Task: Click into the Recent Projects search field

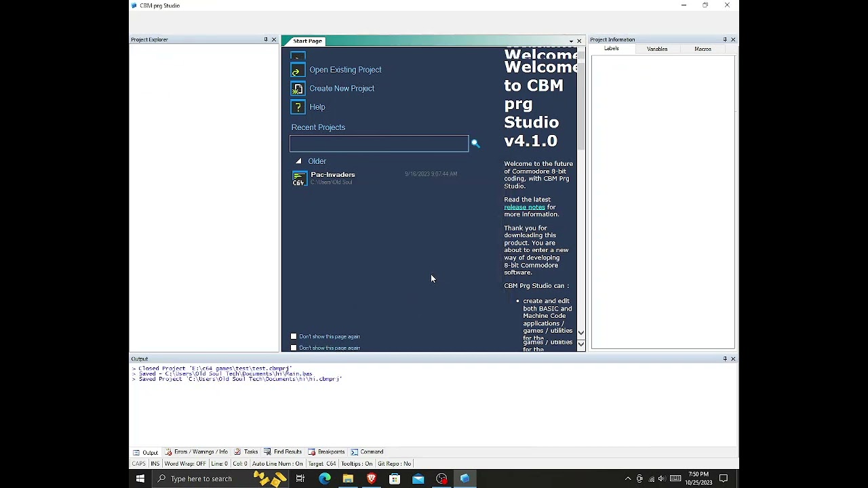Action: (x=379, y=143)
